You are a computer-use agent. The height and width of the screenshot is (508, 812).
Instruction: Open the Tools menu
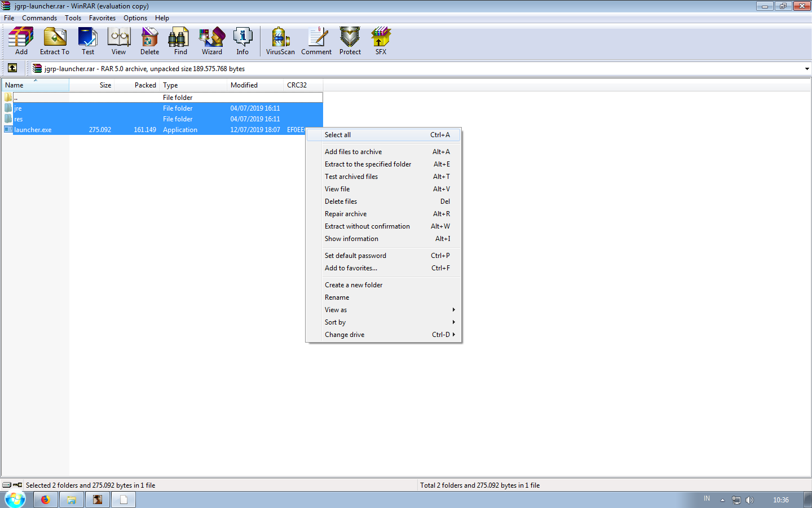(73, 17)
